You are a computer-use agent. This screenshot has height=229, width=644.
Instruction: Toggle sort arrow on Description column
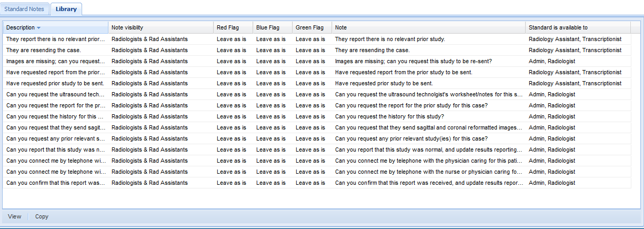click(38, 27)
